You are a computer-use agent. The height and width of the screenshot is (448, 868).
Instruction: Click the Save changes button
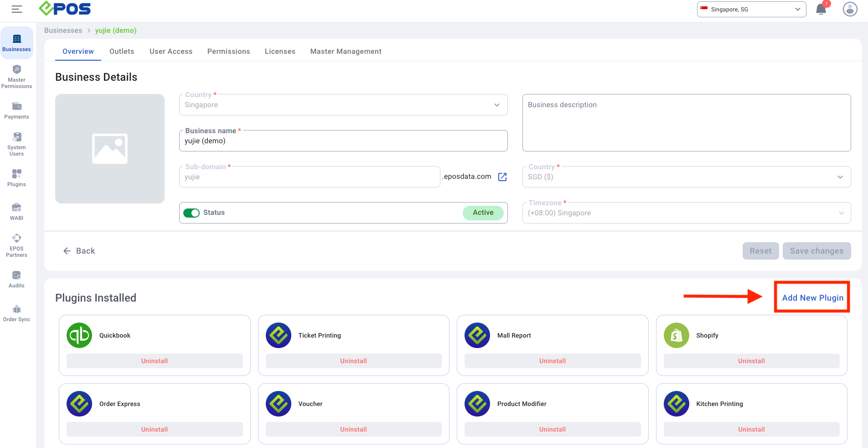tap(816, 251)
